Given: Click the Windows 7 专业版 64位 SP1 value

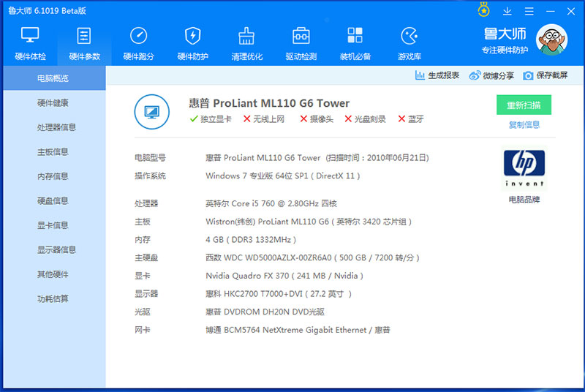Looking at the screenshot, I should click(x=282, y=176).
